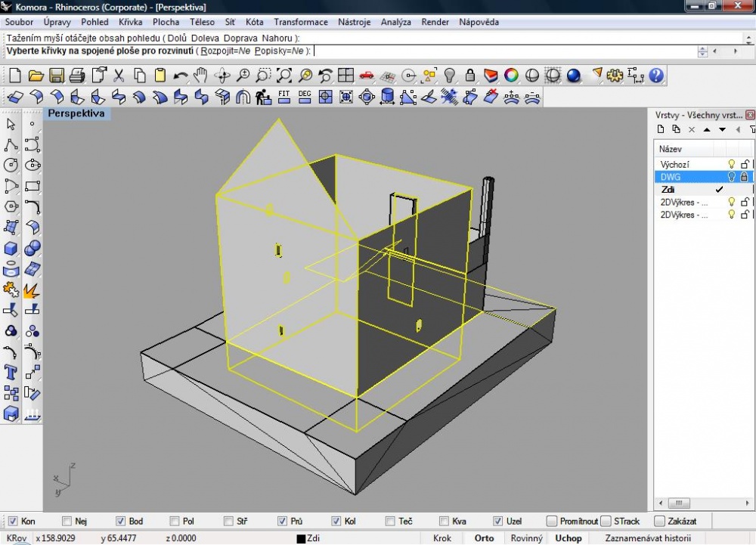The width and height of the screenshot is (756, 545).
Task: Click the light bulb icon in main toolbar
Action: 449,76
